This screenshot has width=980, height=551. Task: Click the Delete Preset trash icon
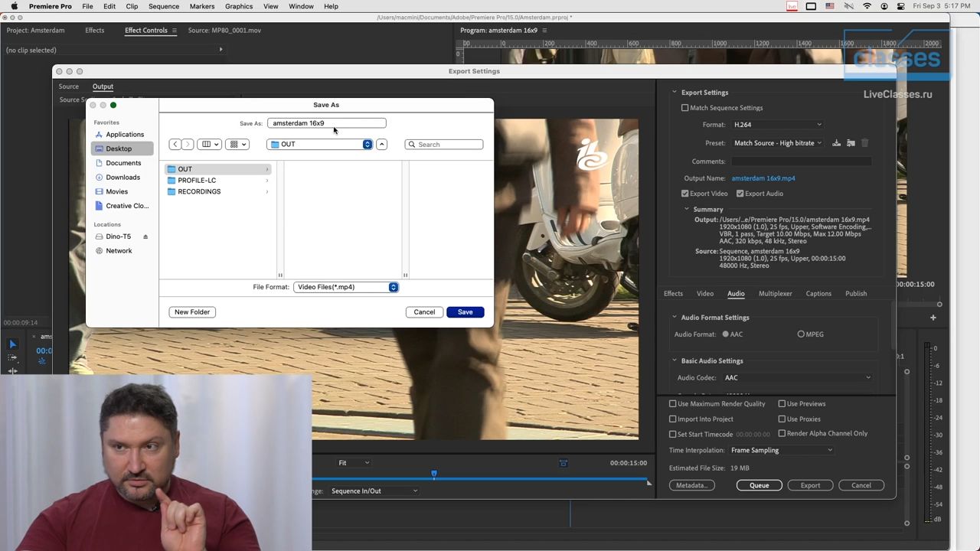tap(865, 143)
